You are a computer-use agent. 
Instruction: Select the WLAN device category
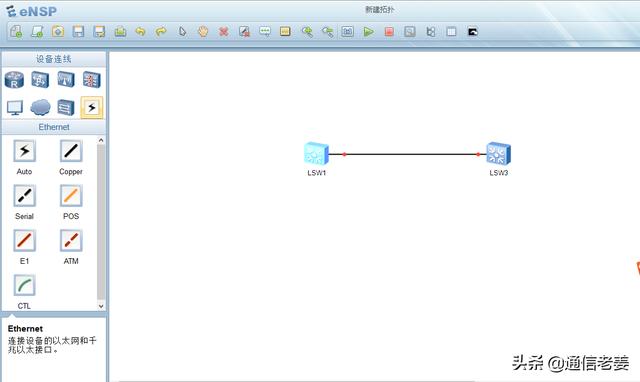click(x=66, y=80)
